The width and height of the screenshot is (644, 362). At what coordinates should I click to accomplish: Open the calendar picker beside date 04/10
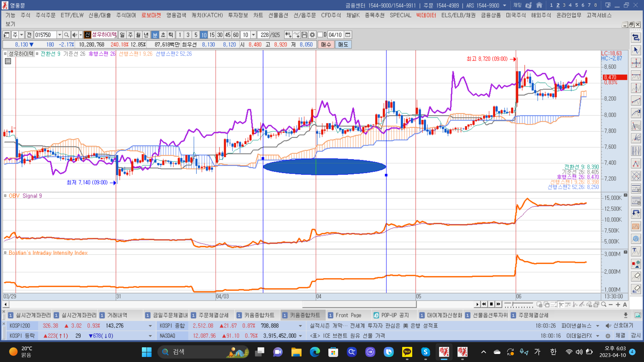[348, 35]
